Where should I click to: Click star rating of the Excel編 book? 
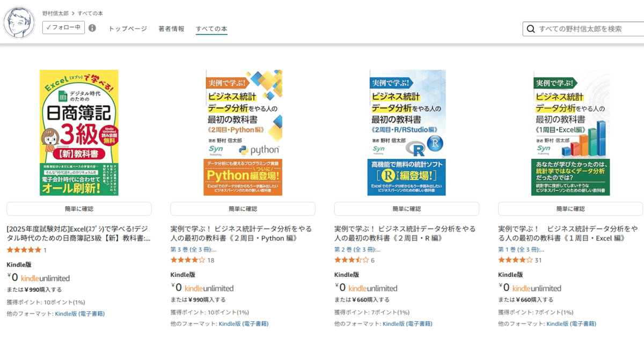coord(516,260)
